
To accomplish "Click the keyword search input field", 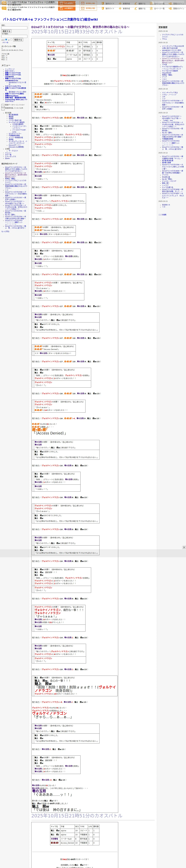I will [x=14, y=28].
